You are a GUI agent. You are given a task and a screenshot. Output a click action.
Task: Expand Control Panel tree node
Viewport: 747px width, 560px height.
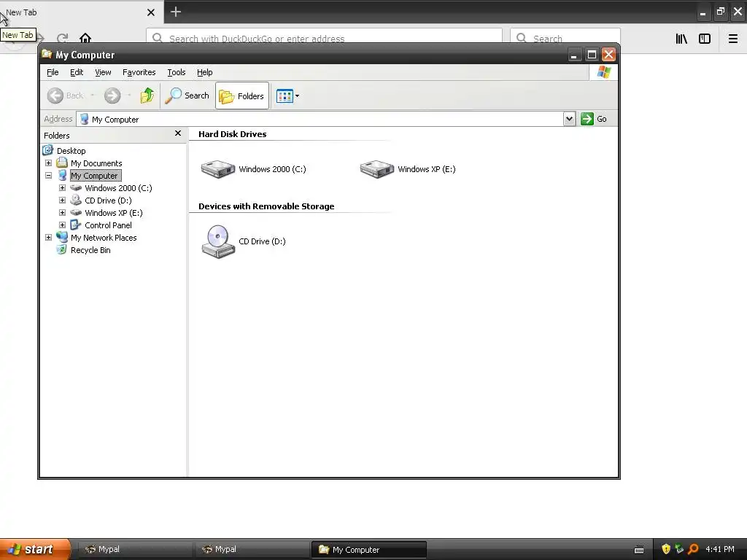62,225
